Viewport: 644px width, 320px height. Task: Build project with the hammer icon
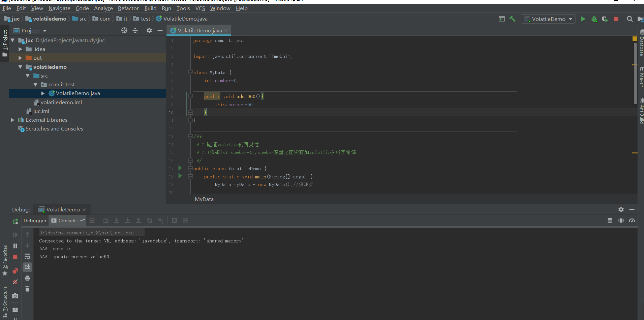512,19
